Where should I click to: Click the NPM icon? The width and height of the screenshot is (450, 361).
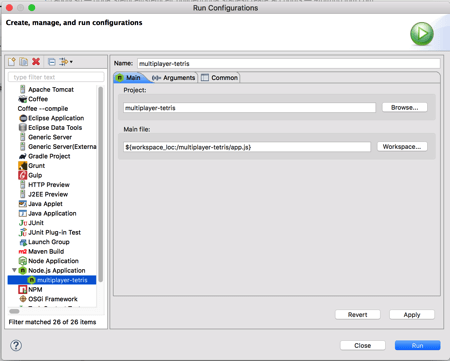pyautogui.click(x=23, y=289)
